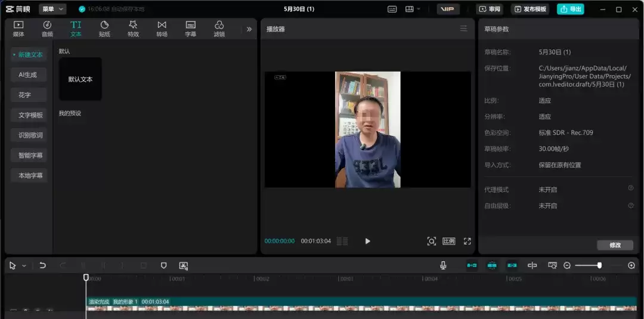The height and width of the screenshot is (319, 644).
Task: Add a marker with the shield icon
Action: (163, 265)
